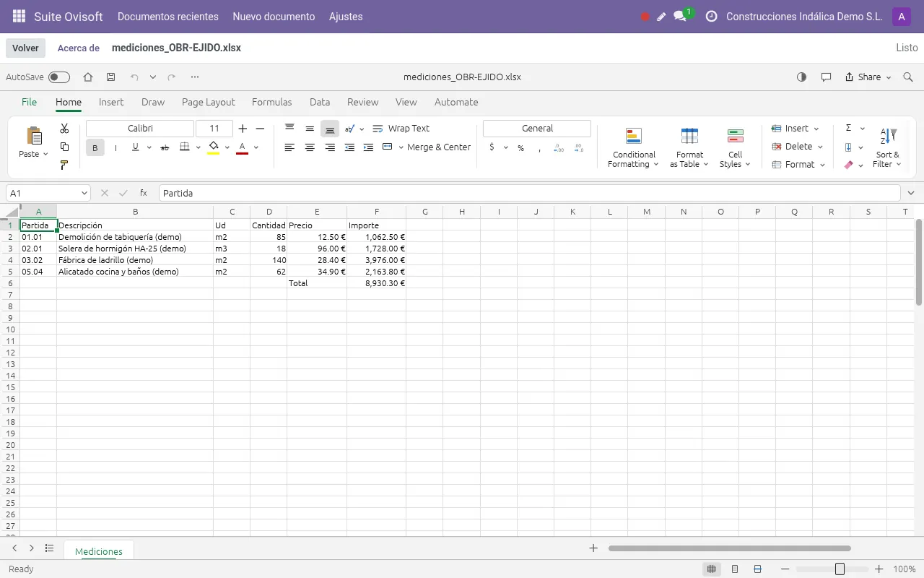Open Ajustes menu
This screenshot has height=578, width=924.
[x=346, y=16]
